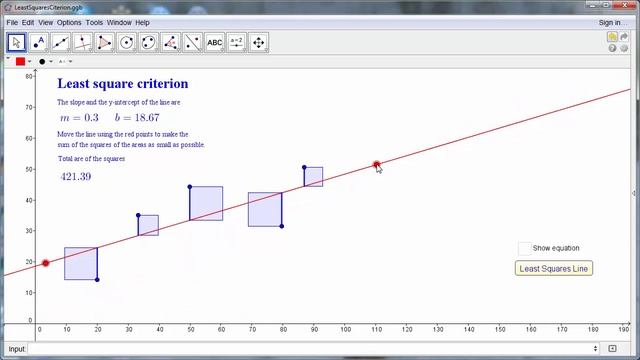Image resolution: width=640 pixels, height=360 pixels.
Task: Select the Move arrow tool
Action: 17,42
